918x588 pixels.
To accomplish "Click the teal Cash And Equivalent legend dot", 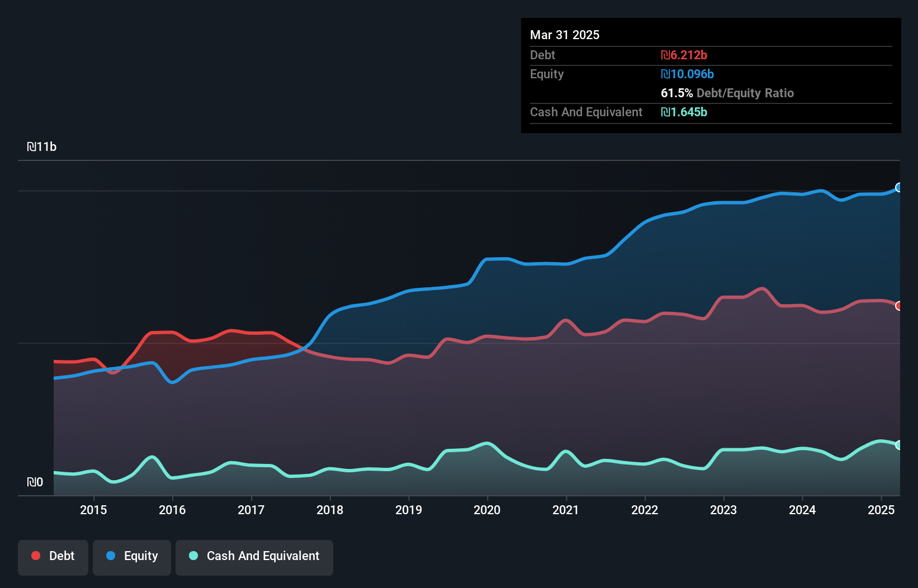I will [193, 556].
